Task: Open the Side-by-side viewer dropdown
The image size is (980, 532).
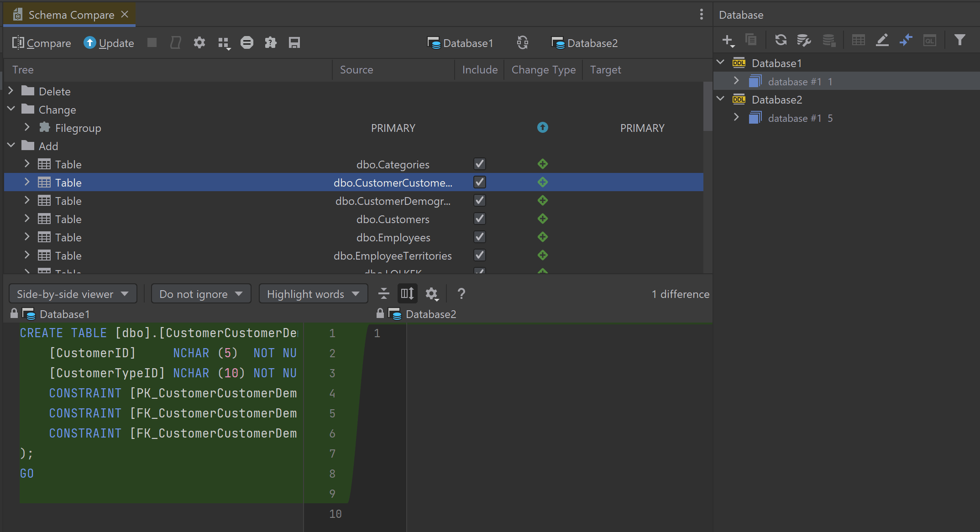Action: pyautogui.click(x=73, y=294)
